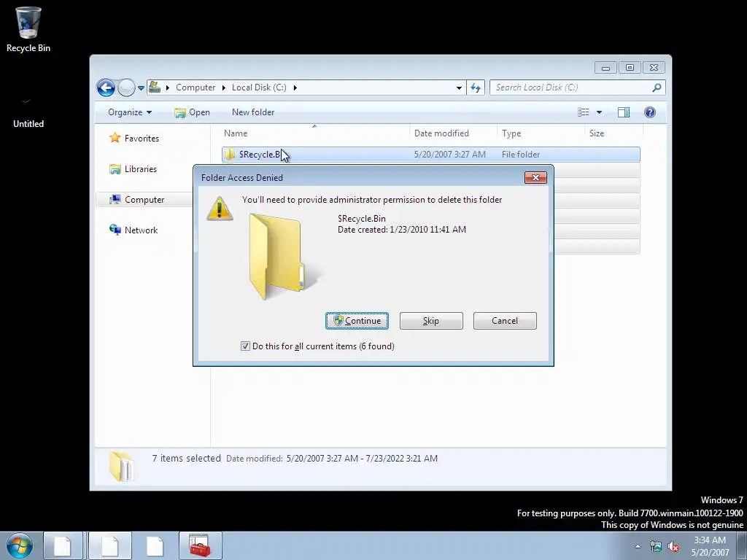747x560 pixels.
Task: Click the $Recycle.Bin folder icon in list
Action: [230, 155]
